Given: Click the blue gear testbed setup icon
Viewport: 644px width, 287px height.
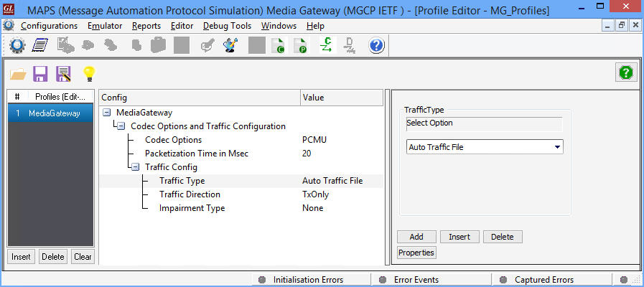Looking at the screenshot, I should (x=17, y=45).
